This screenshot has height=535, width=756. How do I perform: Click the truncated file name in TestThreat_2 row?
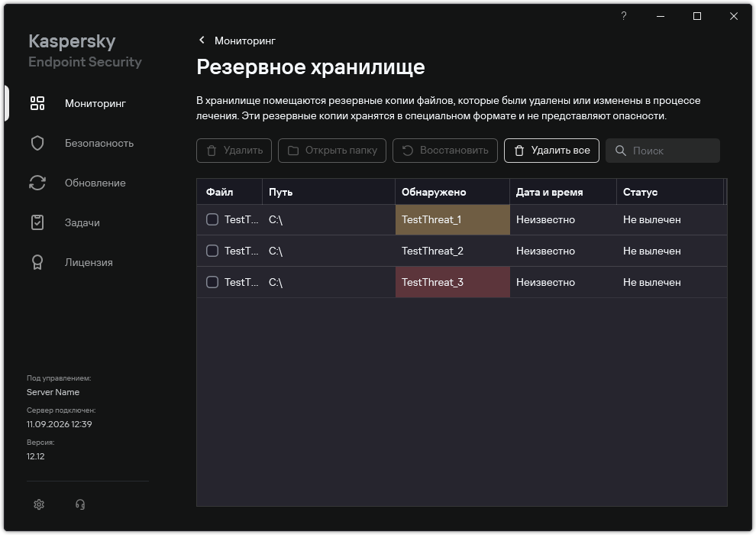click(x=241, y=251)
